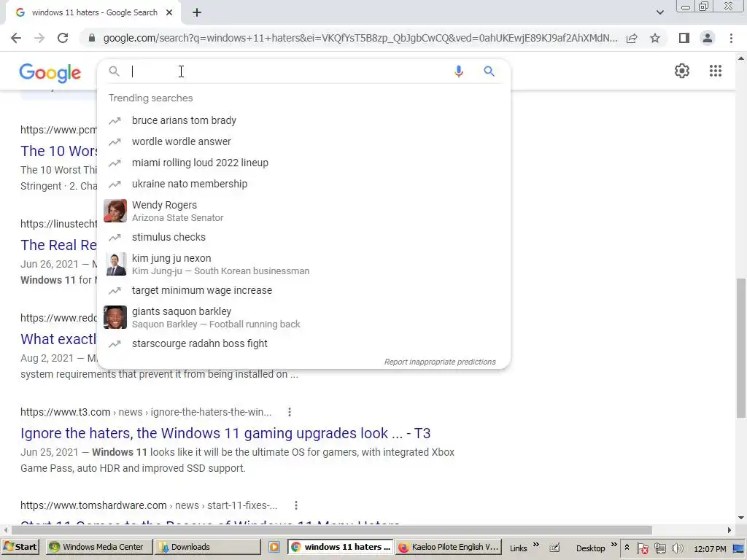This screenshot has width=747, height=560.
Task: Choose kim jung ju nexon suggestion
Action: 303,264
